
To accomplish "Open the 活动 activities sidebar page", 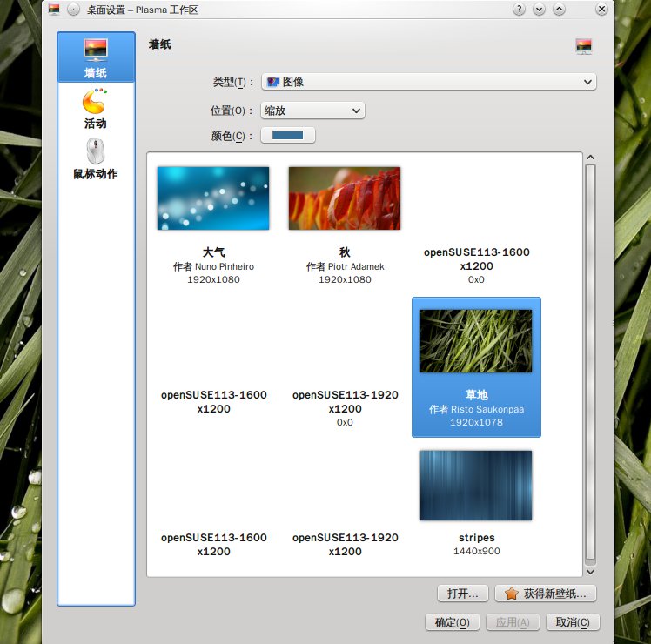I will pos(96,109).
